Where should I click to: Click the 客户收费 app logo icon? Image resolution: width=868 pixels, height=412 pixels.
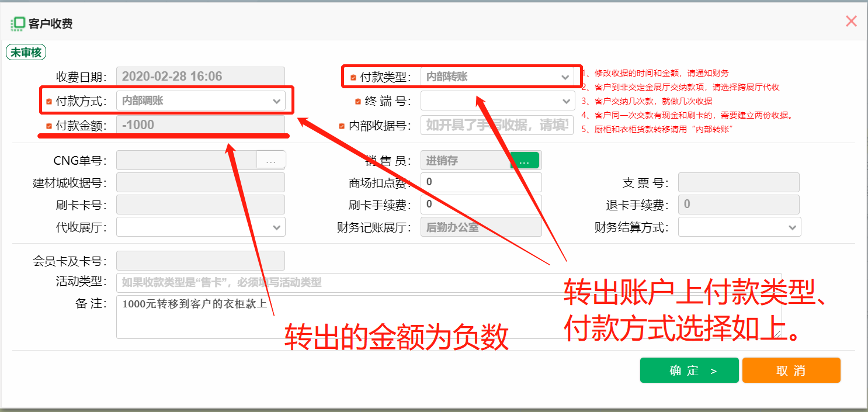tap(17, 23)
